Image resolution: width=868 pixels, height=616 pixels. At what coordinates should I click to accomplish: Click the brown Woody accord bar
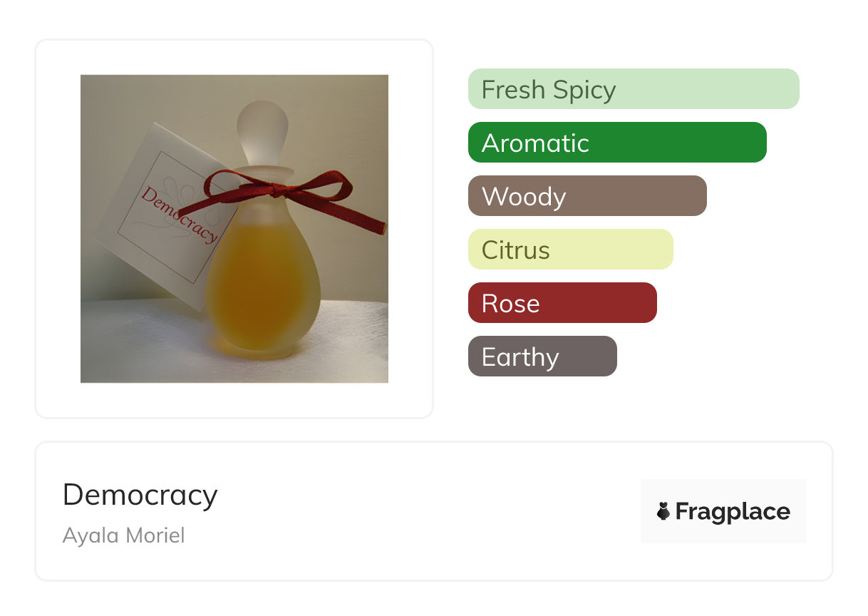(587, 196)
